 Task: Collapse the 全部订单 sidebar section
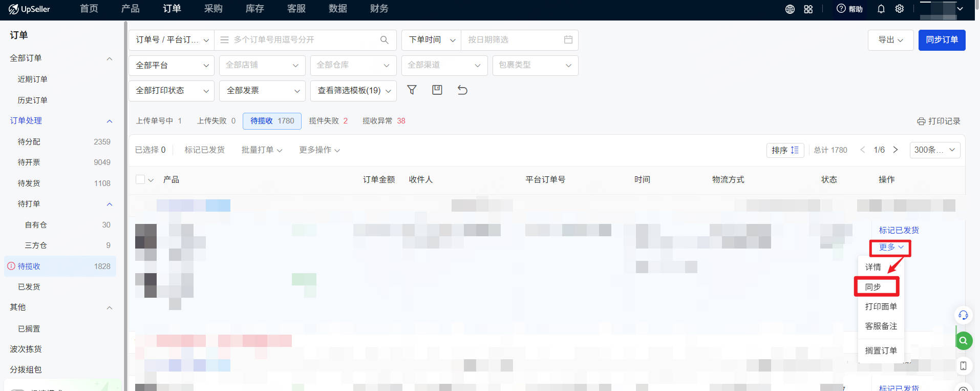coord(109,58)
